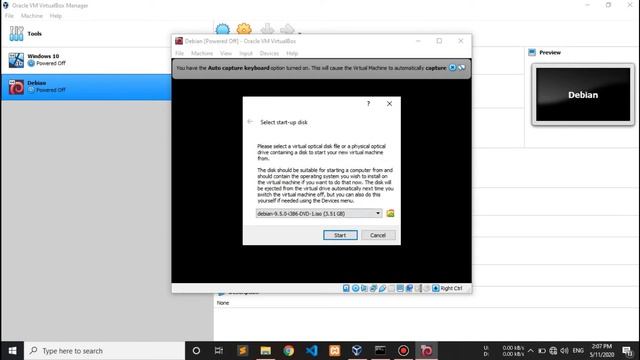This screenshot has width=640, height=360.
Task: Open Google Chrome from taskbar
Action: pos(289,351)
